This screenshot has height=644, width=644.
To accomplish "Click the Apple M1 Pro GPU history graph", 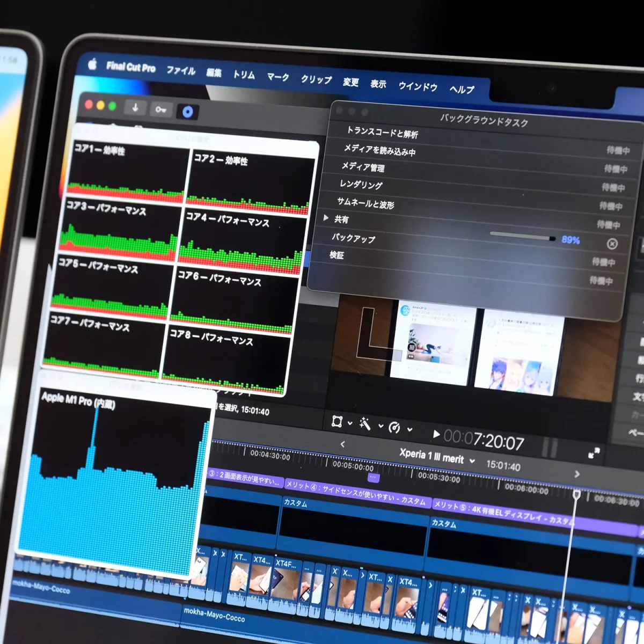I will [114, 480].
